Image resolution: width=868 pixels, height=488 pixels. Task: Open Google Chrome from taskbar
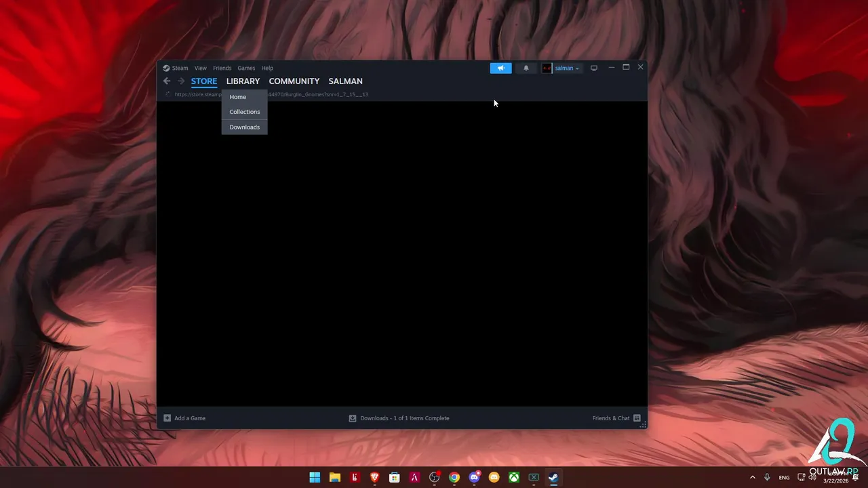[x=454, y=477]
